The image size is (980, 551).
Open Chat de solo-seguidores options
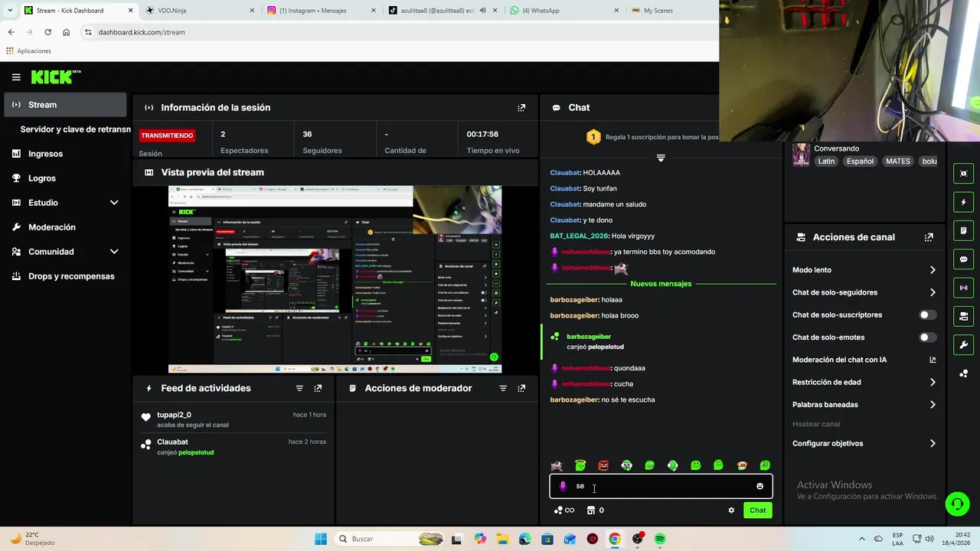pyautogui.click(x=864, y=292)
